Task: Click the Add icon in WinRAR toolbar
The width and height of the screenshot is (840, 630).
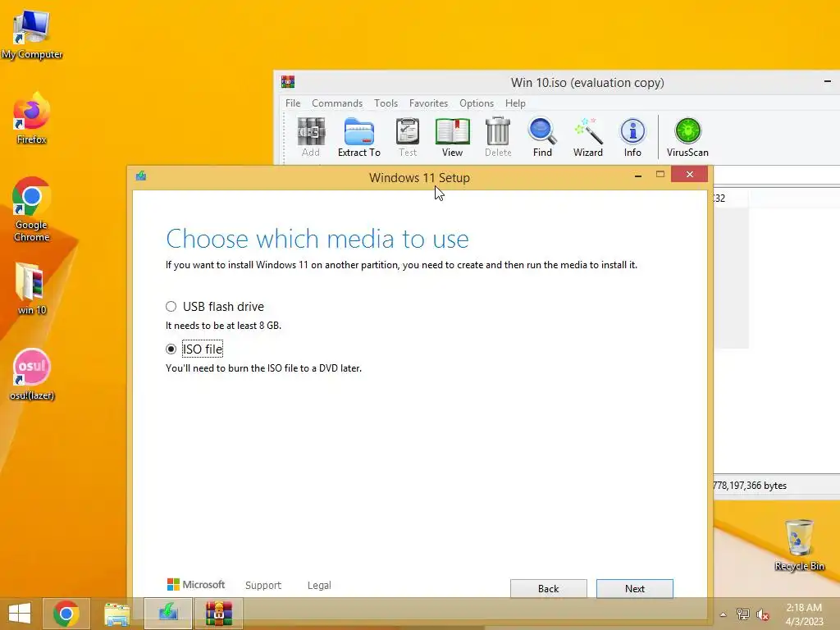Action: click(x=311, y=137)
